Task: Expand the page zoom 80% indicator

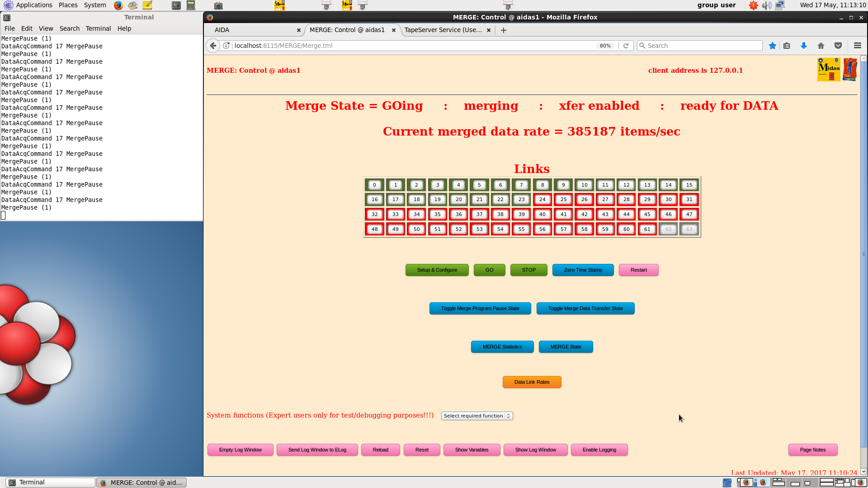Action: 605,46
